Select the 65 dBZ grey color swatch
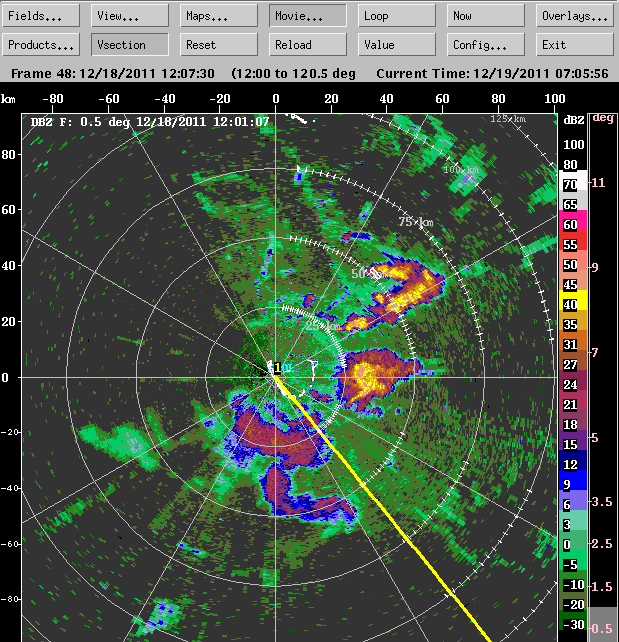619x642 pixels. pyautogui.click(x=573, y=200)
